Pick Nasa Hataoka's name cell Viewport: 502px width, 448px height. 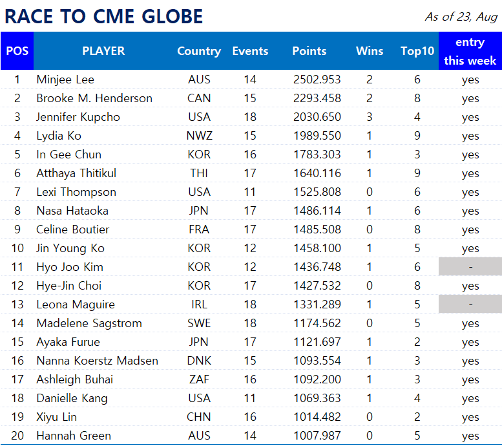click(x=72, y=211)
